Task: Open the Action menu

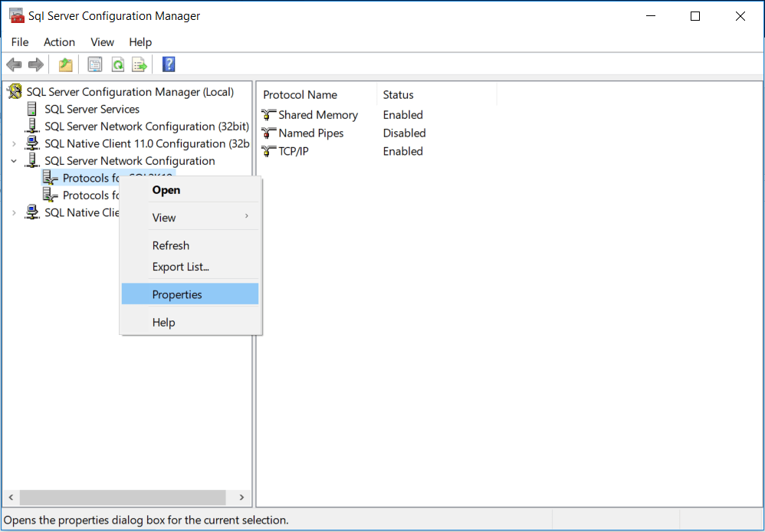Action: coord(59,42)
